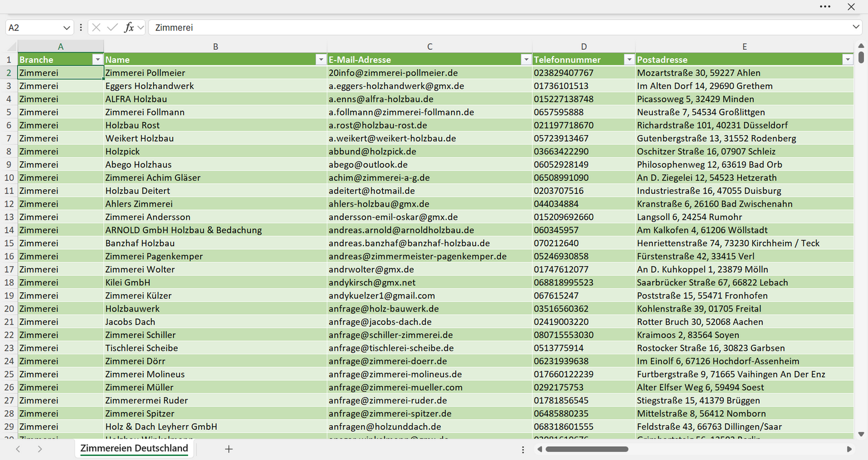Open E-Mail-Adresse filter dropdown

(x=526, y=59)
